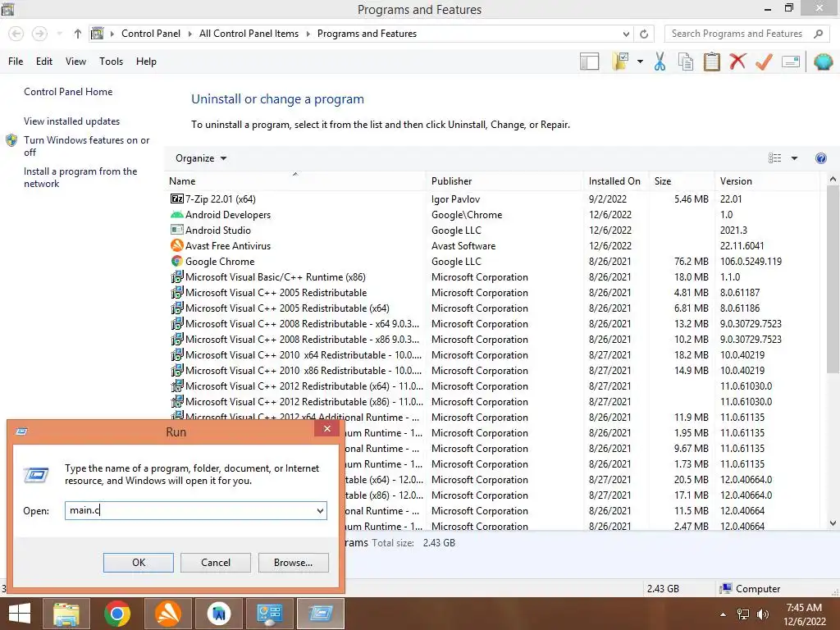Expand chevron after Control Panel breadcrumb
Viewport: 840px width, 630px height.
tap(189, 34)
